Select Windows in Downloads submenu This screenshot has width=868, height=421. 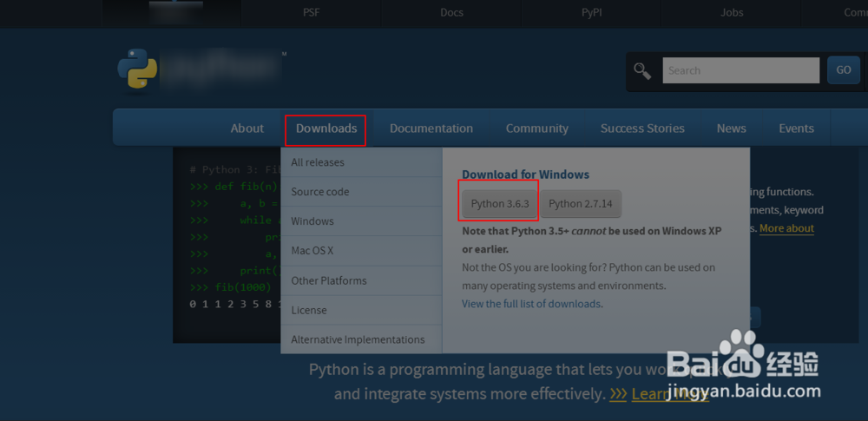[361, 221]
